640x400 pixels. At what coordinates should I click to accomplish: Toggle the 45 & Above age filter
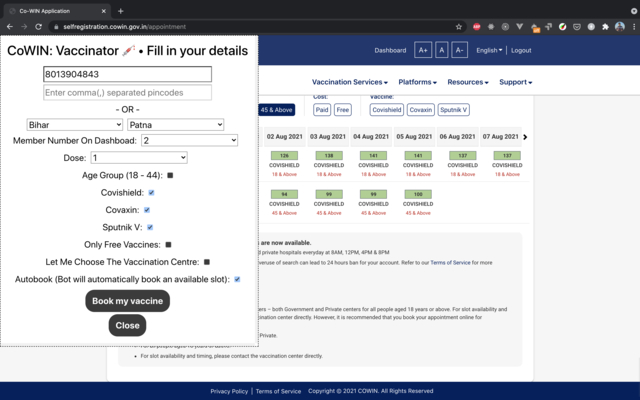[x=276, y=110]
